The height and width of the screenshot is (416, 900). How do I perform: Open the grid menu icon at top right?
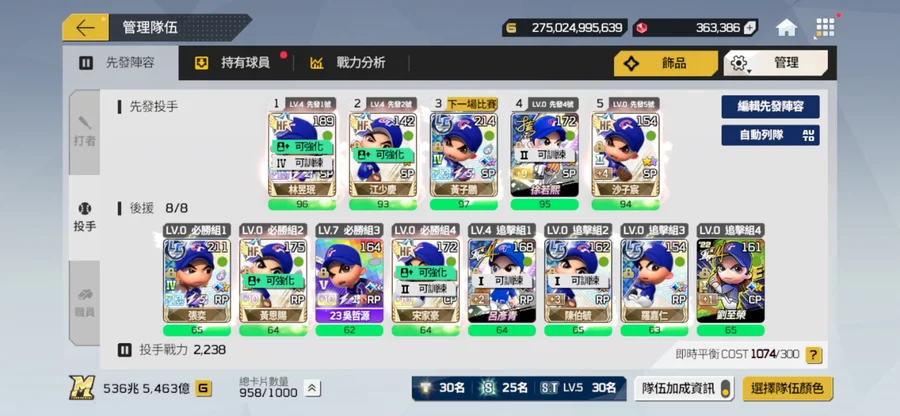click(x=825, y=27)
